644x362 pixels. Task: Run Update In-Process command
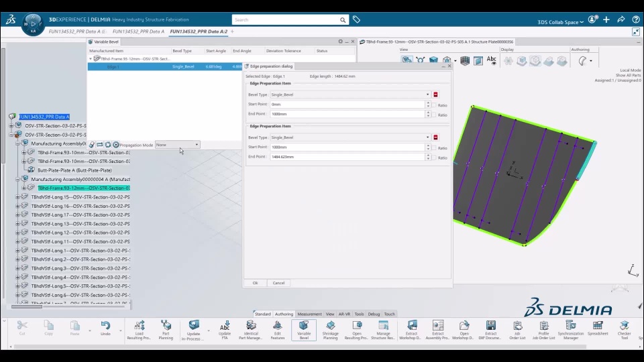[x=193, y=330]
